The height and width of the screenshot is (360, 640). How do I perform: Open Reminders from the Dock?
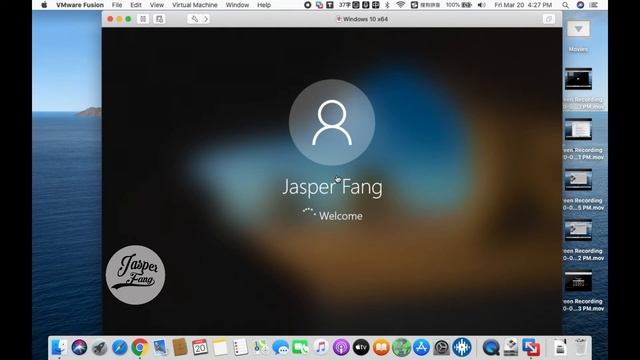(x=240, y=347)
